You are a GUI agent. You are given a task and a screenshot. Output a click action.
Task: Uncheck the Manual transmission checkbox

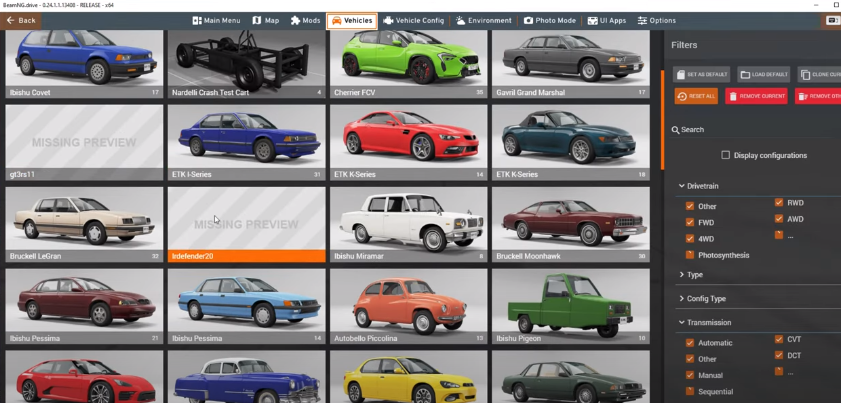tap(690, 375)
